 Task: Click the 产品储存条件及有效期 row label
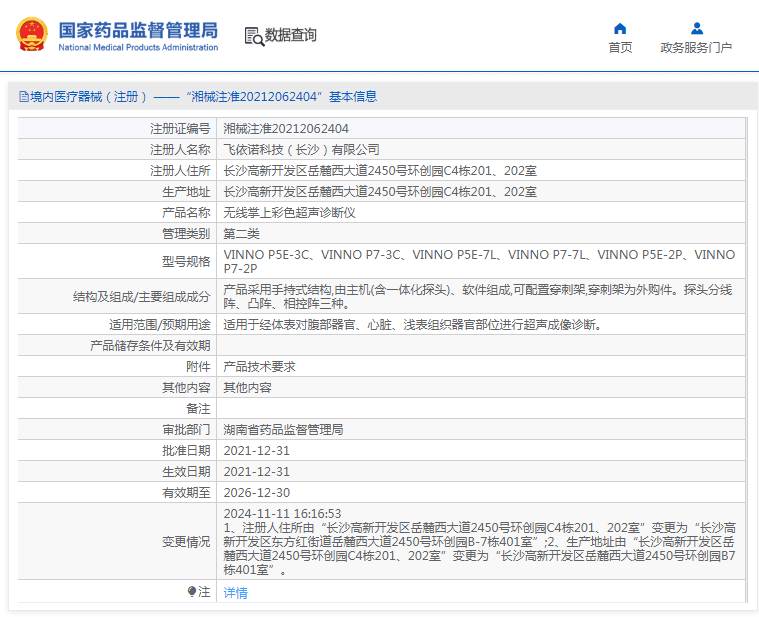click(x=150, y=346)
